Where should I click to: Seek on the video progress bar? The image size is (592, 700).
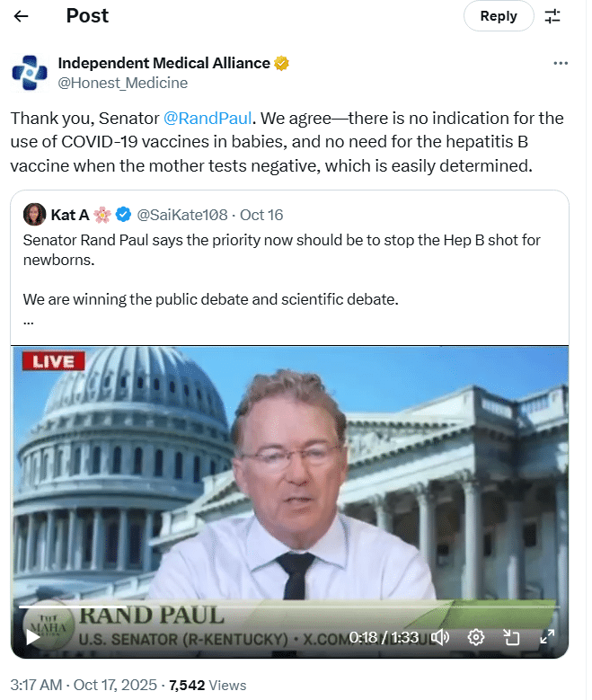point(289,607)
